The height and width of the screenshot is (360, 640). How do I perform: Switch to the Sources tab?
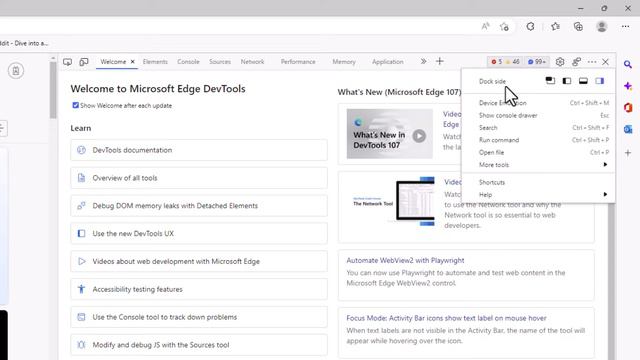220,62
